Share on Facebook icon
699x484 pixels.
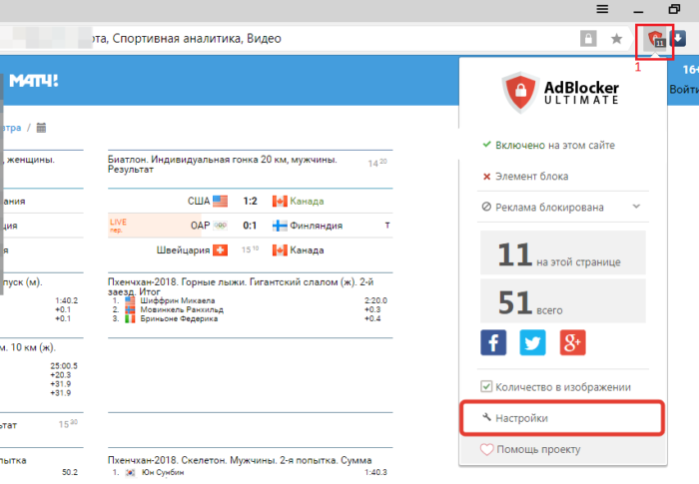point(493,342)
